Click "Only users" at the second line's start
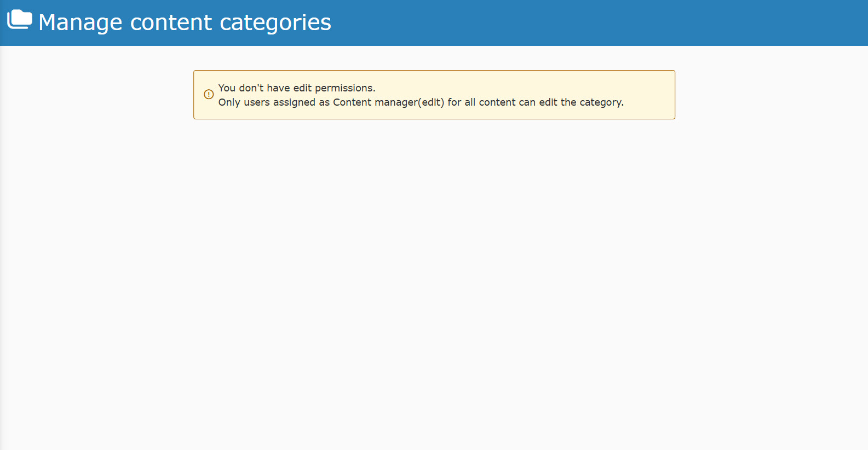The image size is (868, 450). click(244, 102)
